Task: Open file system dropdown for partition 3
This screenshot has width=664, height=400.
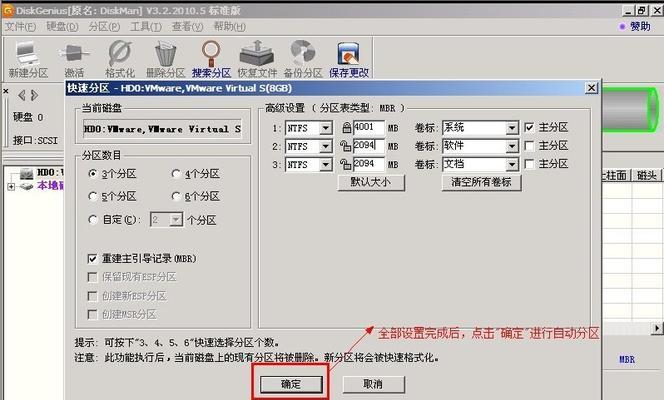Action: click(326, 165)
